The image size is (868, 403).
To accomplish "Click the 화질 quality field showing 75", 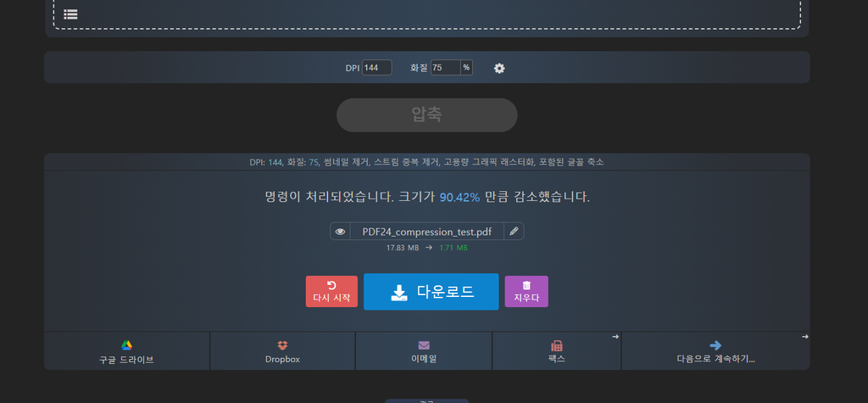I will (446, 68).
